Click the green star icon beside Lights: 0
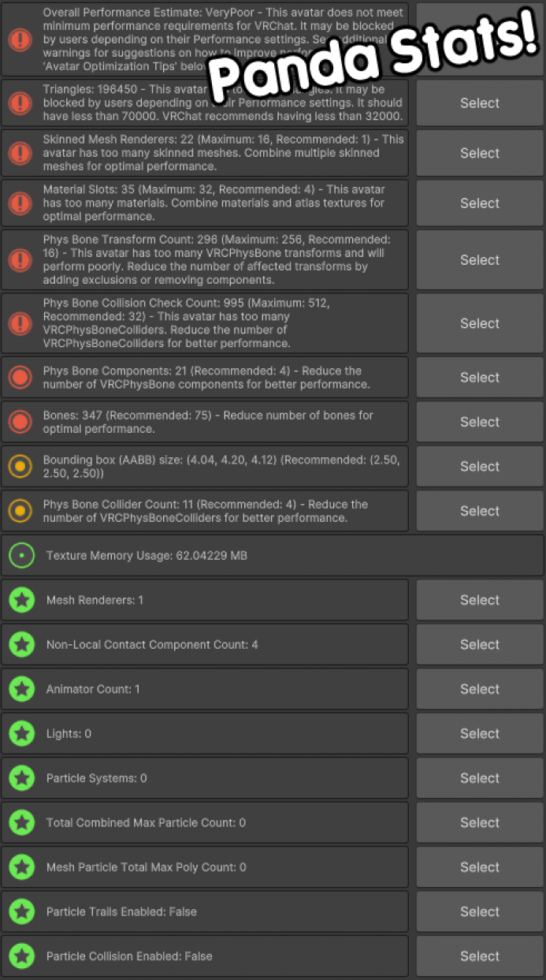This screenshot has width=546, height=980. [22, 734]
